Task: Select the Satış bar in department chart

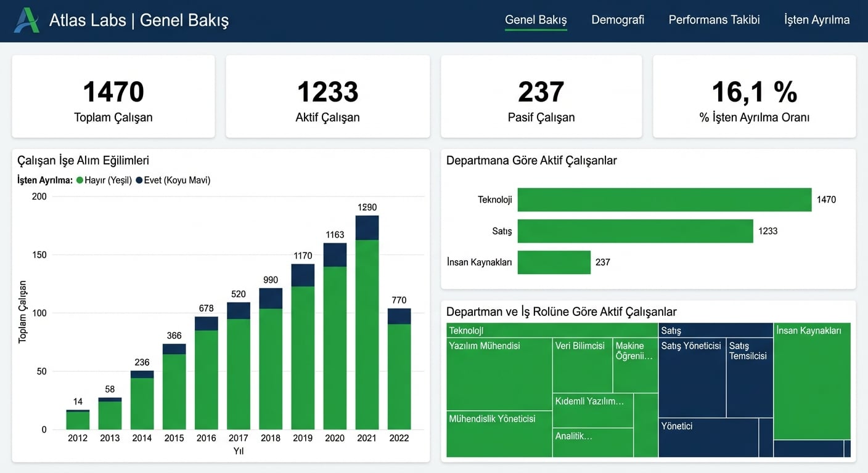Action: pyautogui.click(x=635, y=231)
